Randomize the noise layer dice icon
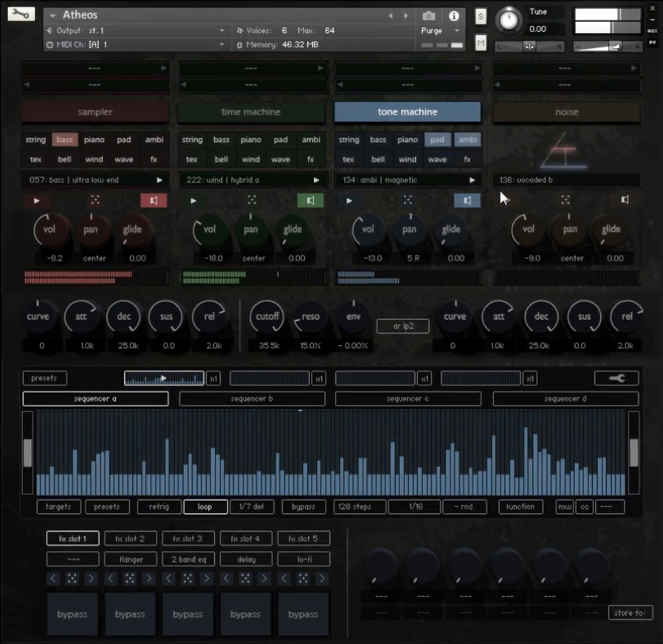This screenshot has height=644, width=663. 566,200
